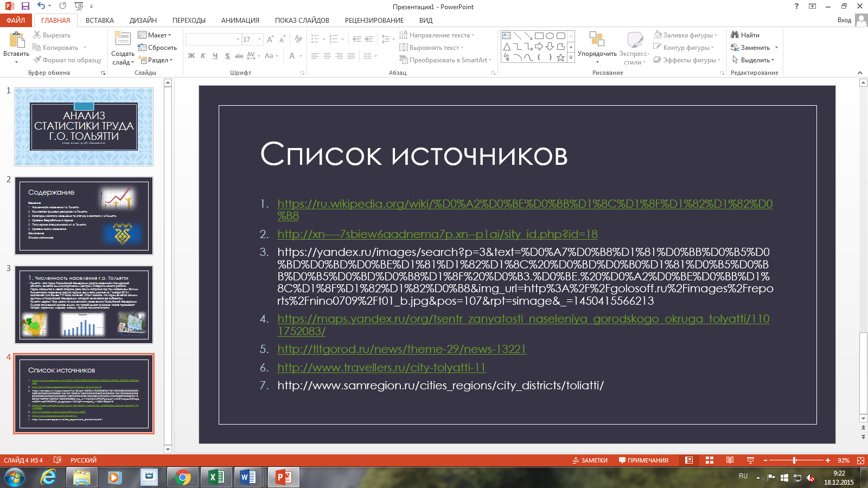Click Find (Найти) binoculars command
Screen dimensions: 868x488
click(745, 35)
